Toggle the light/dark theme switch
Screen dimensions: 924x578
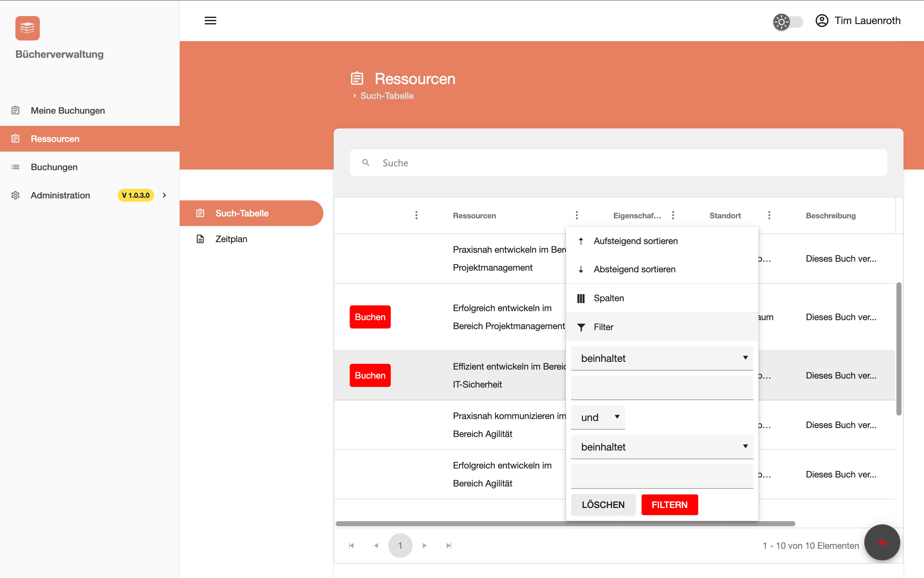(x=788, y=22)
